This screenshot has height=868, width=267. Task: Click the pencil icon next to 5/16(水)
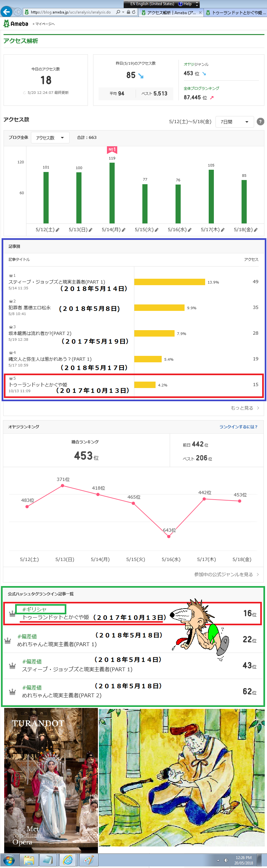click(190, 230)
